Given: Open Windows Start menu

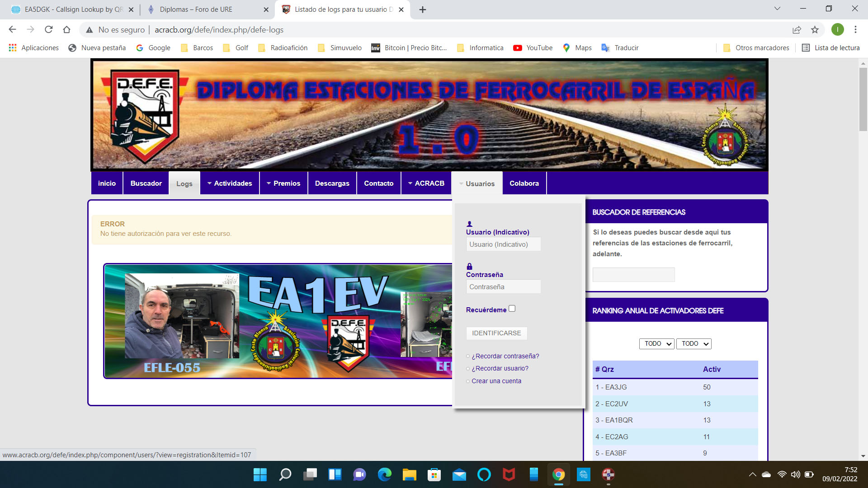Looking at the screenshot, I should [260, 474].
